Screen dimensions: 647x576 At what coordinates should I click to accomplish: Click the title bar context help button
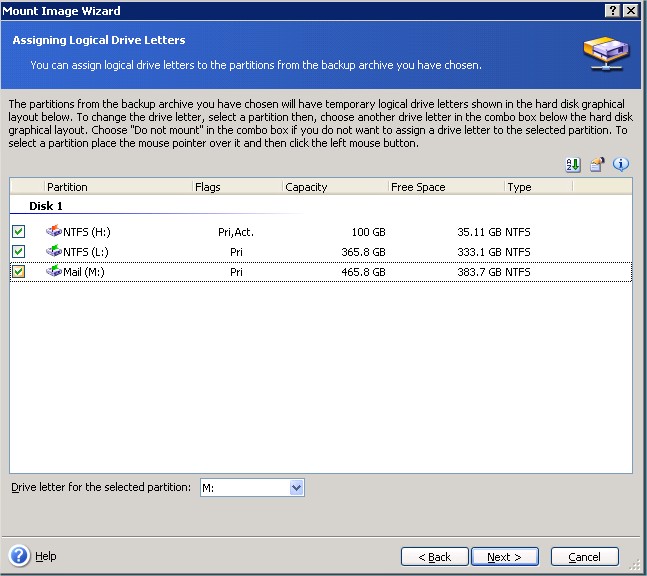coord(612,10)
